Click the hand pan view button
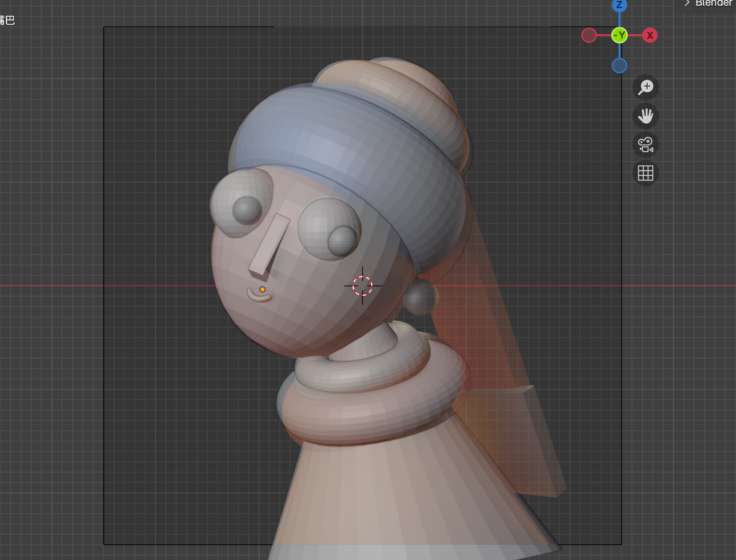The height and width of the screenshot is (560, 736). (x=646, y=116)
